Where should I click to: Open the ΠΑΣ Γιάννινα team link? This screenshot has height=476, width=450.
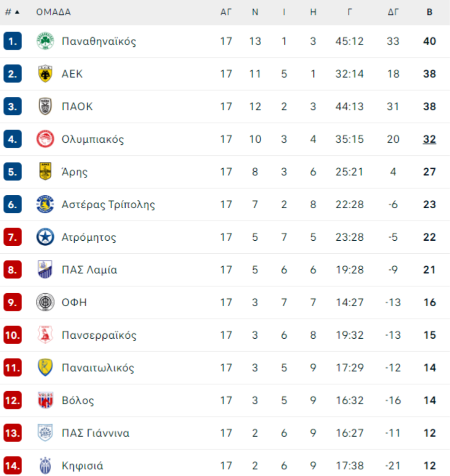pos(95,433)
